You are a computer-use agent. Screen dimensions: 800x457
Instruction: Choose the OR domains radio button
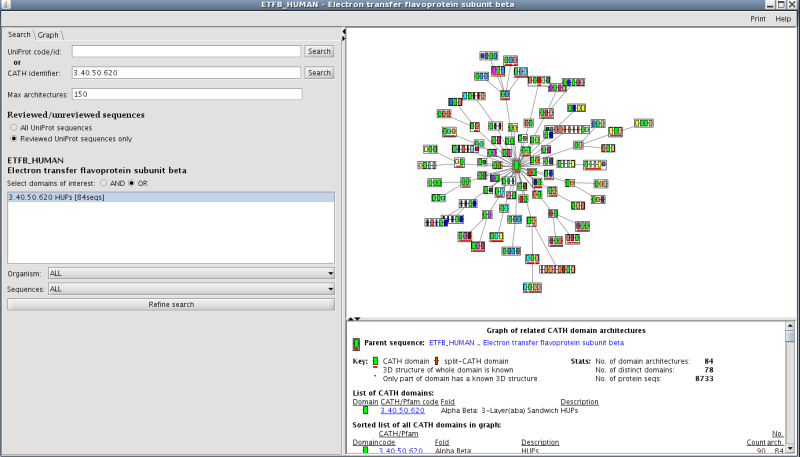pos(131,183)
